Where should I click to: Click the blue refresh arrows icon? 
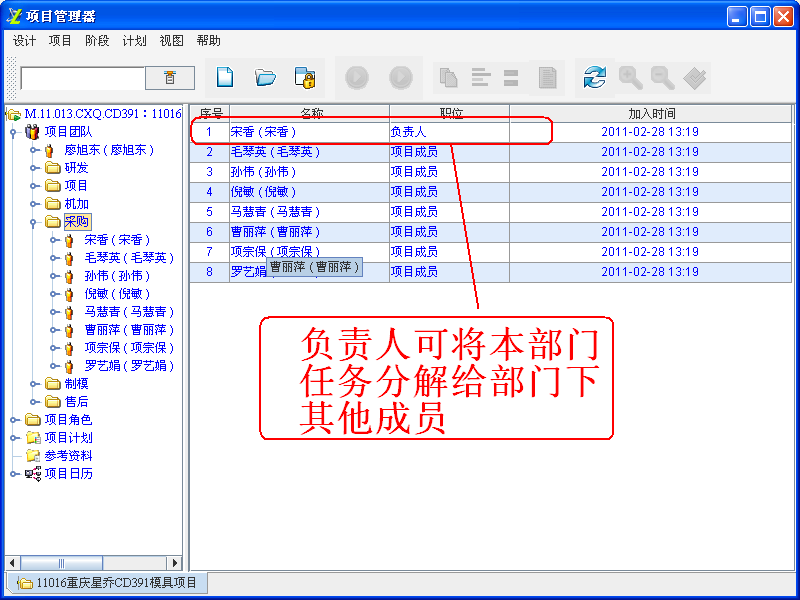(594, 78)
